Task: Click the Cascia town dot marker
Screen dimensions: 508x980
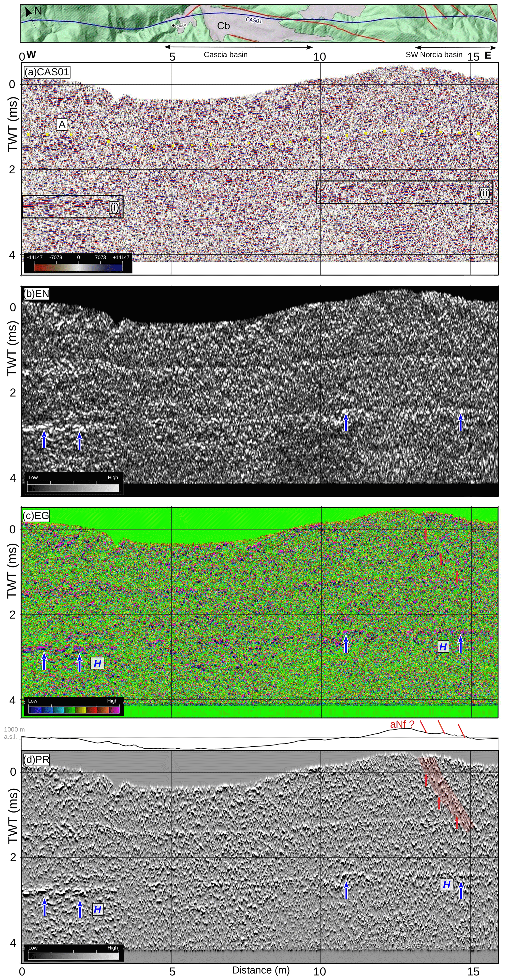Action: pos(174,26)
